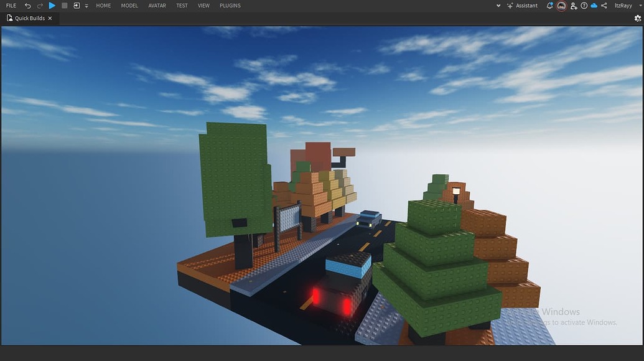Click the profile avatar picture
This screenshot has width=644, height=361.
pyautogui.click(x=561, y=6)
